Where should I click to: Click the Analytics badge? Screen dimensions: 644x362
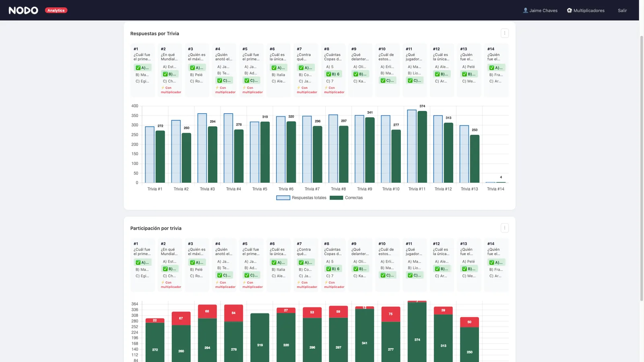coord(56,10)
